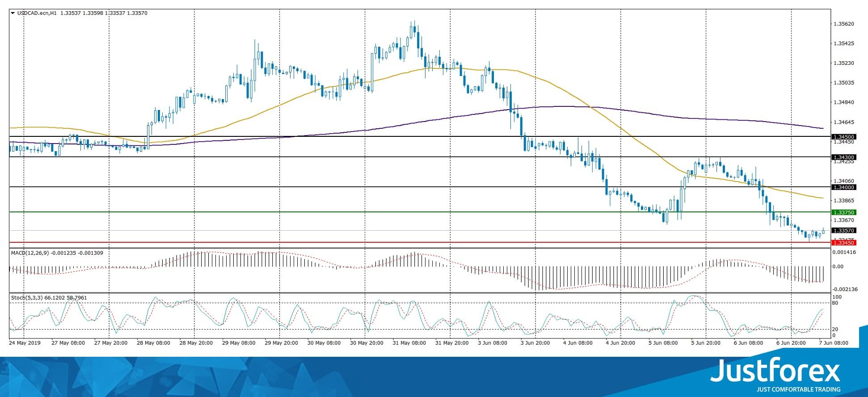Click the 1.34000 level price tag
Screen dimensions: 868x397
(x=843, y=187)
